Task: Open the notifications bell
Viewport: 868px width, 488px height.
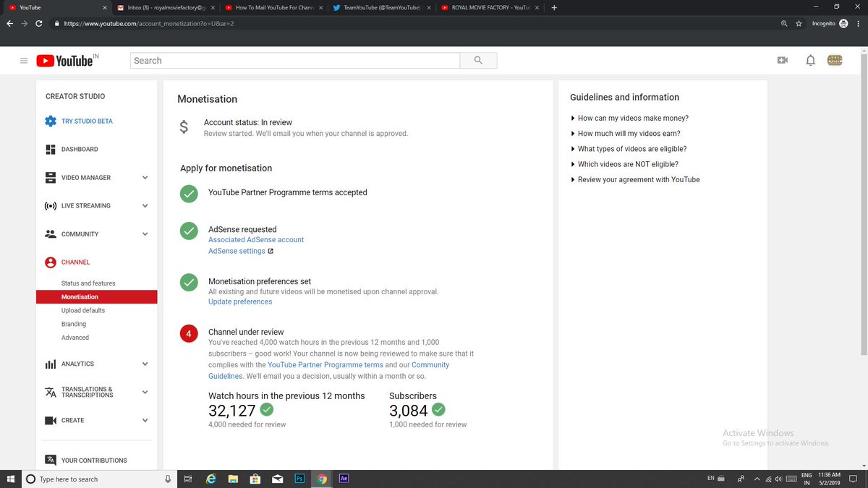Action: pyautogui.click(x=811, y=61)
